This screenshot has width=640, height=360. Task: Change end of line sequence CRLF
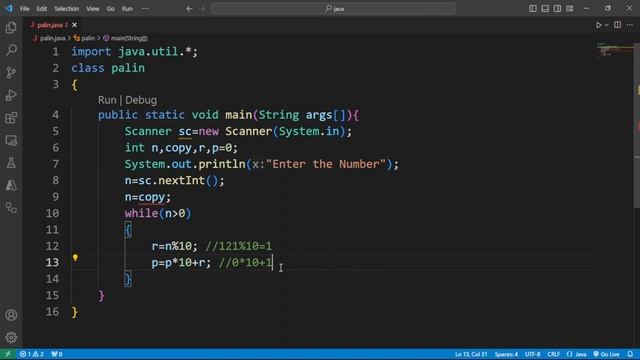(553, 354)
